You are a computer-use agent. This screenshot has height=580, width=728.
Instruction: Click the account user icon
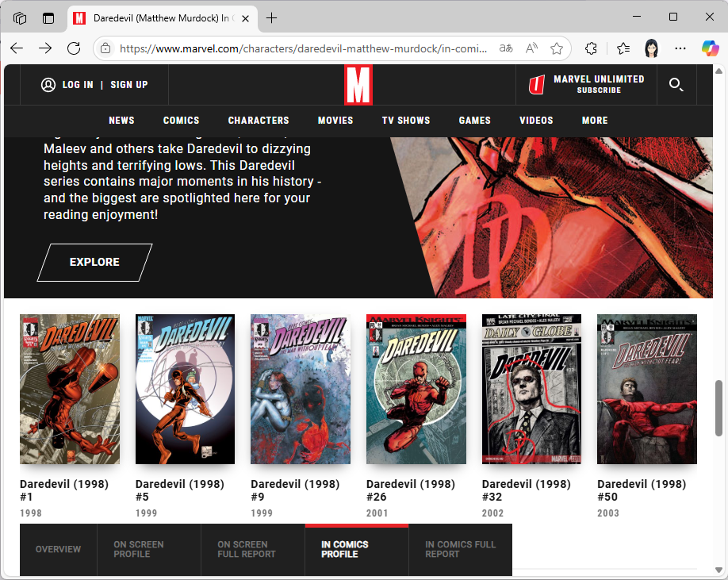click(x=48, y=85)
